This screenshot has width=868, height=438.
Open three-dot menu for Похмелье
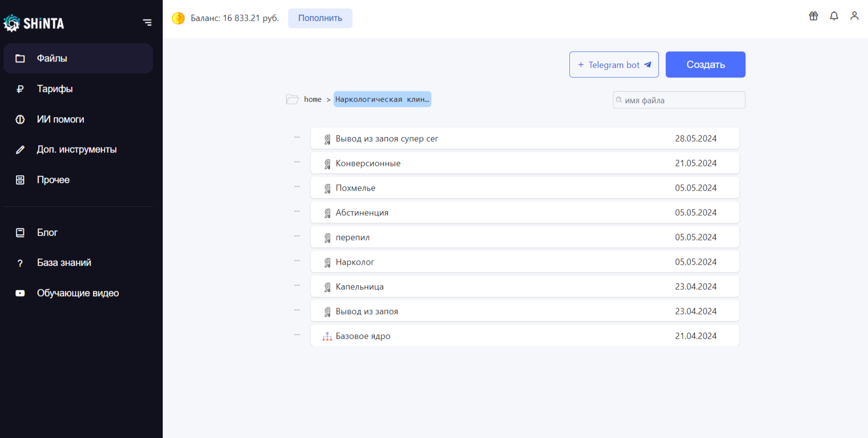point(297,187)
